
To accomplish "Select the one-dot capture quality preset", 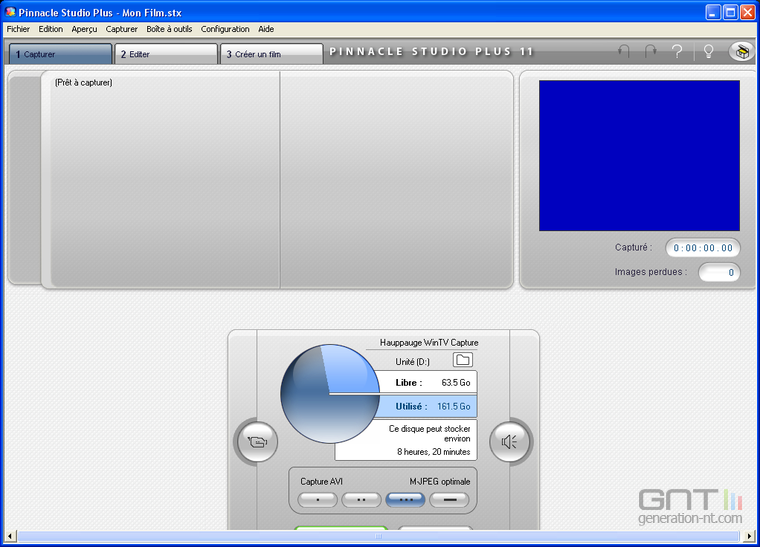I will pyautogui.click(x=317, y=500).
